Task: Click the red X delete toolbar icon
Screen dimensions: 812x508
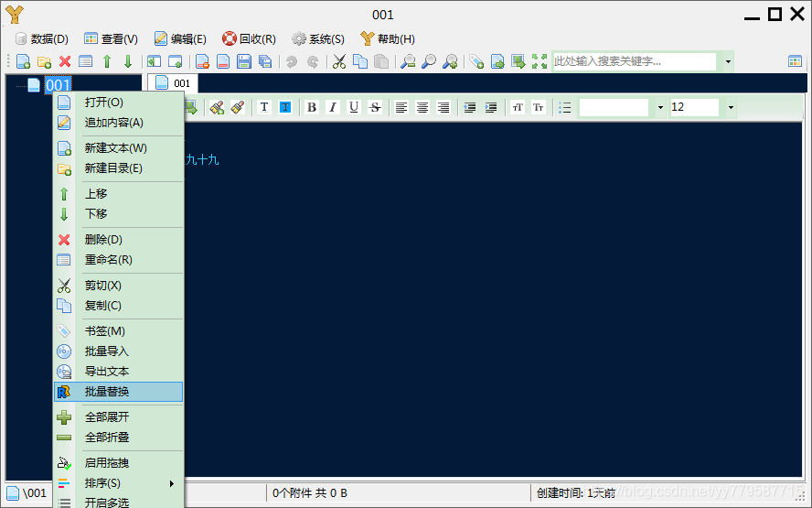Action: tap(65, 61)
